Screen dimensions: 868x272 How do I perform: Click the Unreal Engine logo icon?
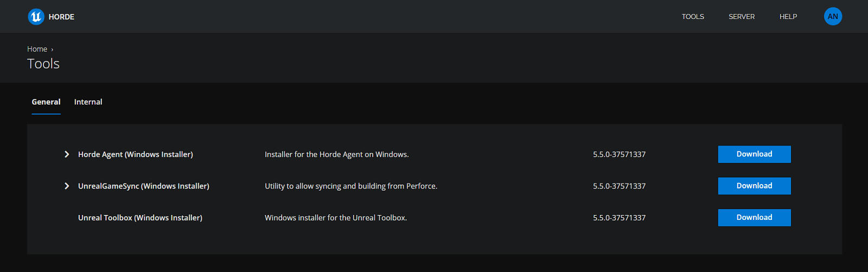pos(36,17)
